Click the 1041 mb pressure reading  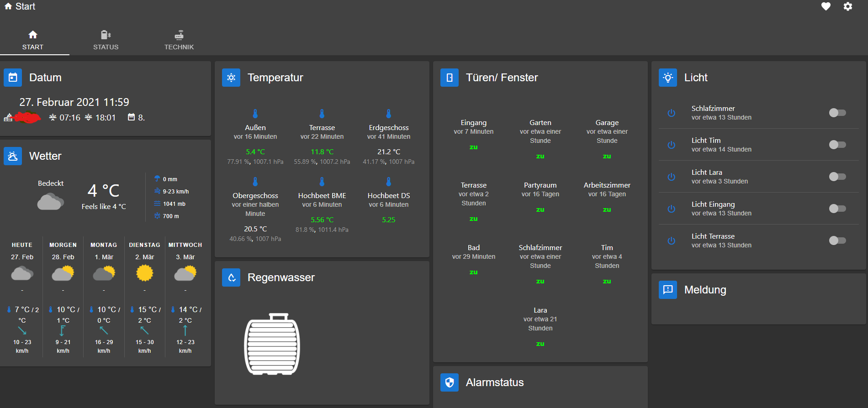tap(174, 204)
